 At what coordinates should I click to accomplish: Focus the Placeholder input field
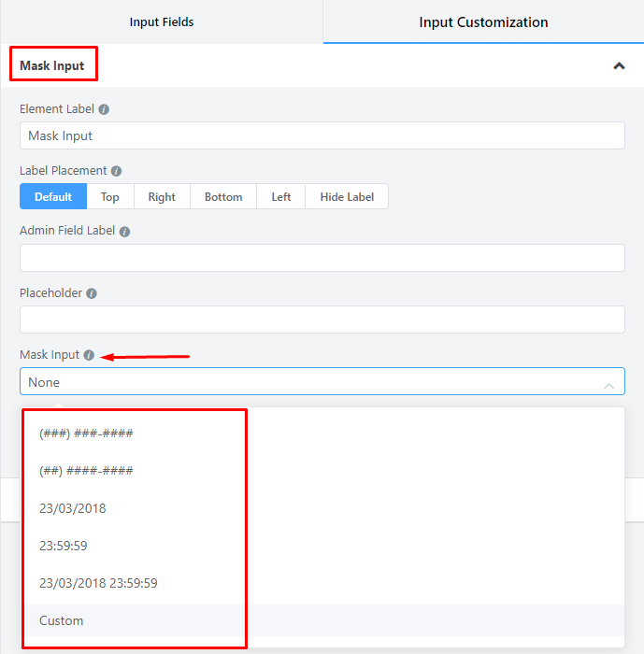tap(322, 320)
